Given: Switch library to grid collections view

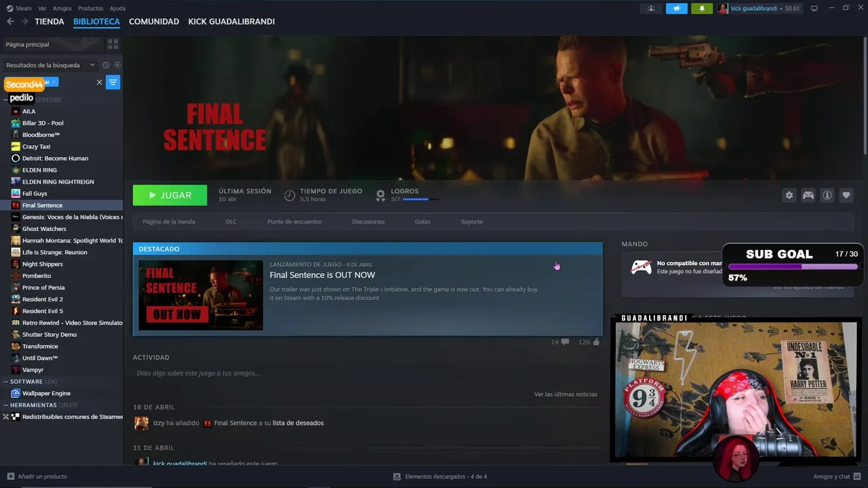Looking at the screenshot, I should point(113,44).
